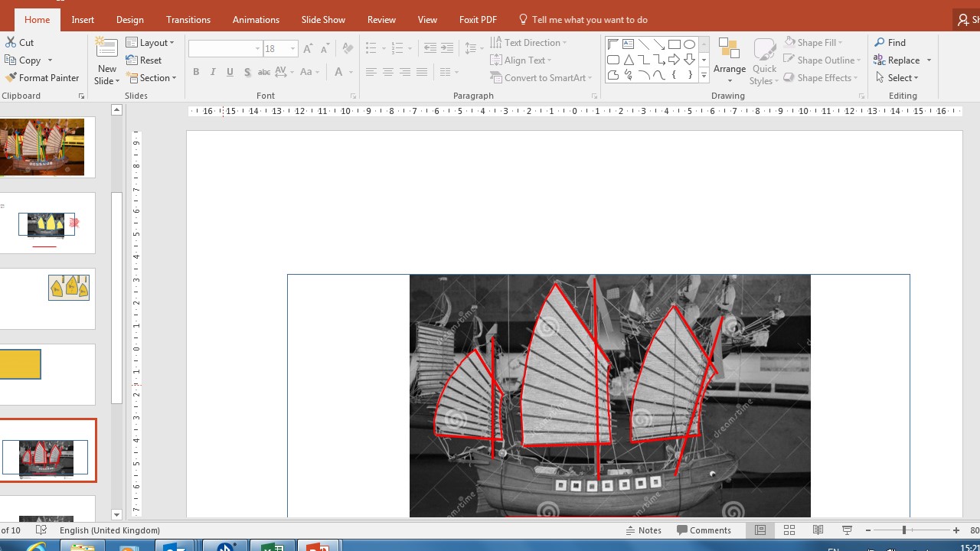Click the Copy command
The image size is (980, 551).
pos(23,60)
